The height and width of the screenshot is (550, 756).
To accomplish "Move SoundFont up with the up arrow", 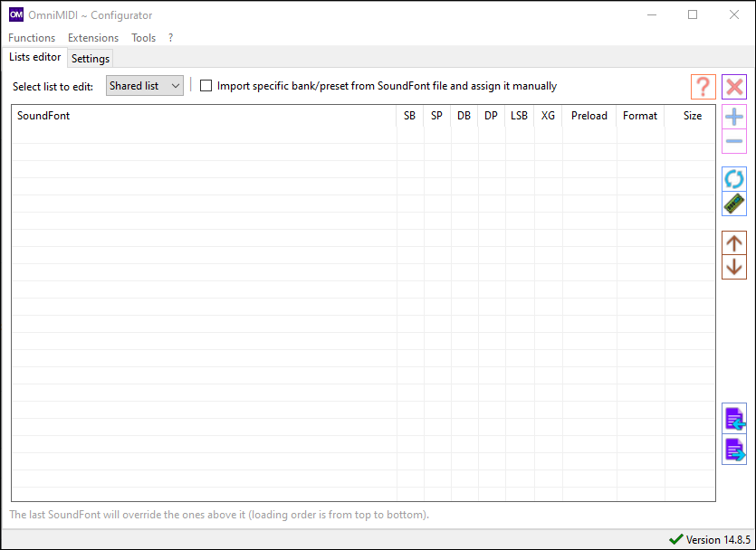I will click(734, 242).
